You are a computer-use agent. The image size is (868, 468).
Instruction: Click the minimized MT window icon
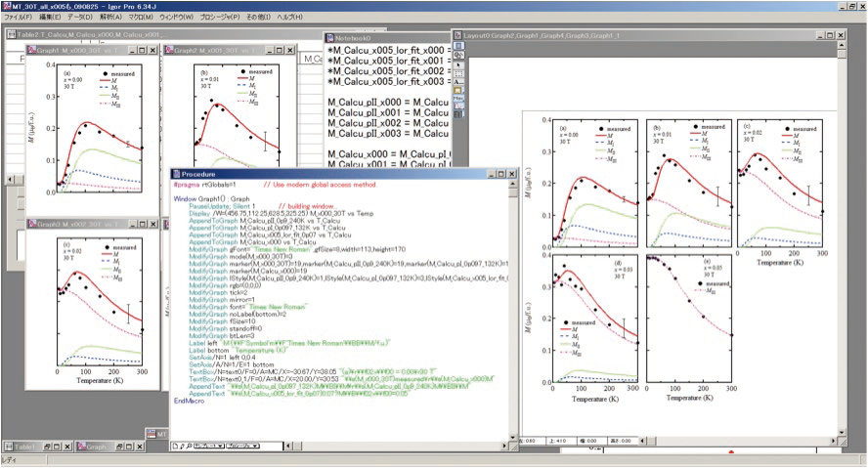152,434
